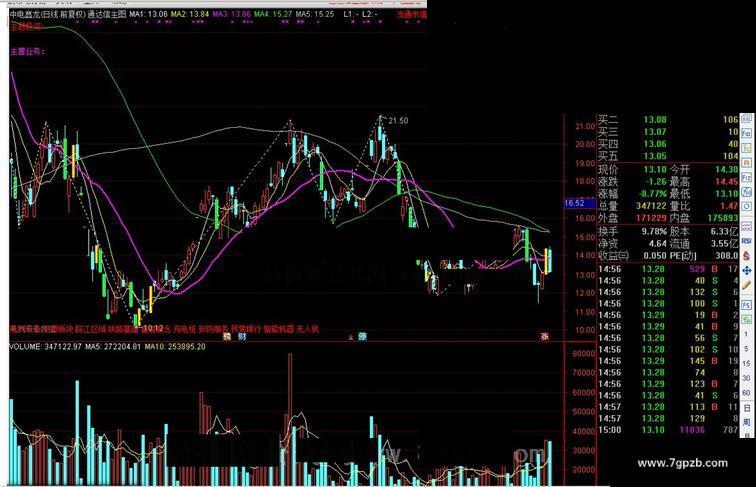Click the '总量' value 347122
The image size is (756, 487).
[651, 205]
